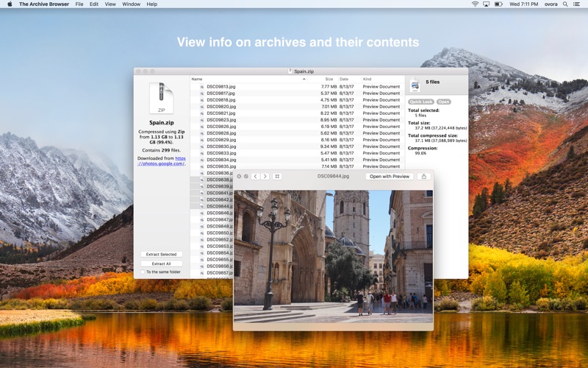588x368 pixels.
Task: Show the index sheet grid view
Action: pyautogui.click(x=277, y=177)
